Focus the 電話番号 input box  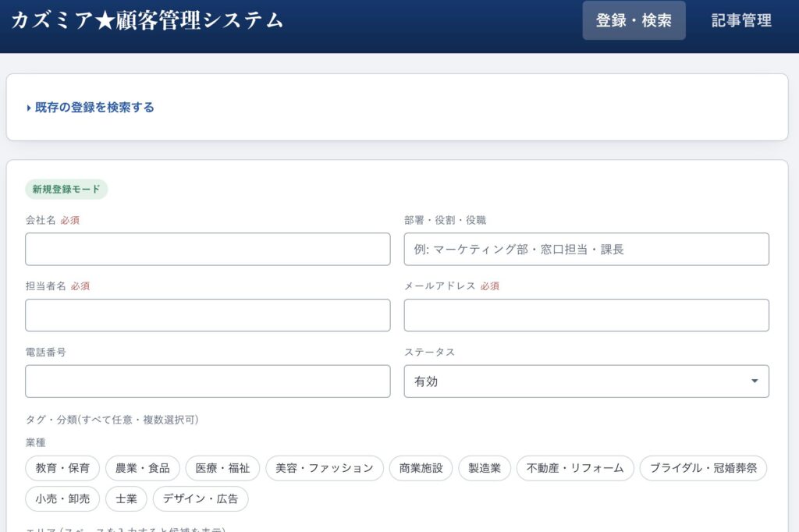(208, 381)
